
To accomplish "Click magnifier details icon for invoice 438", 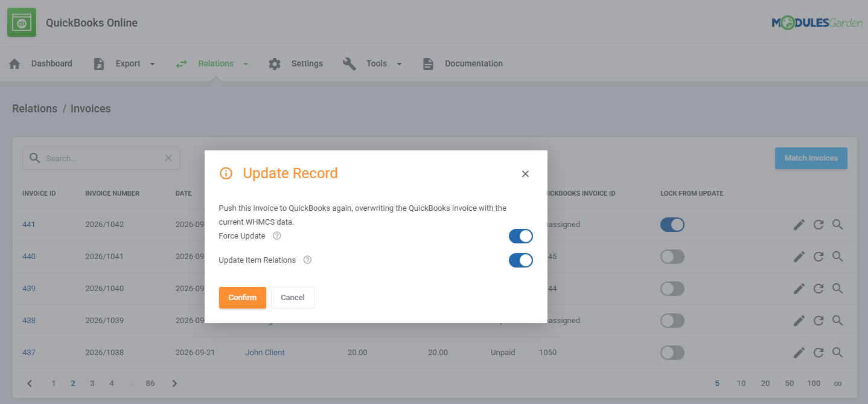I will 837,321.
